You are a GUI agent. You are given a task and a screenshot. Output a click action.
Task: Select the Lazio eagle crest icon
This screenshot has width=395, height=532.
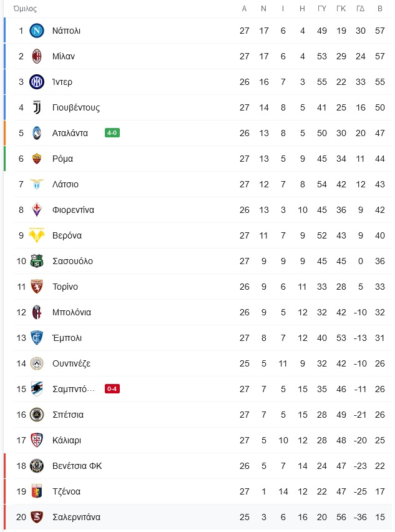pyautogui.click(x=37, y=184)
